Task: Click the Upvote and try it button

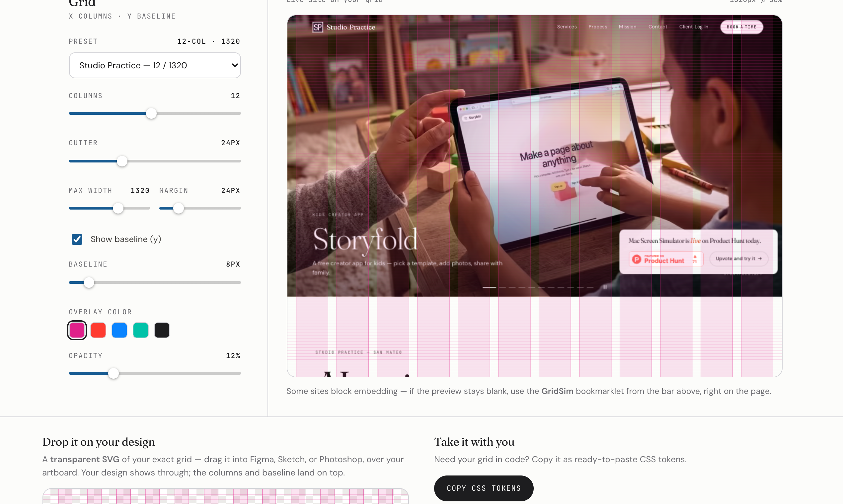Action: click(x=739, y=258)
